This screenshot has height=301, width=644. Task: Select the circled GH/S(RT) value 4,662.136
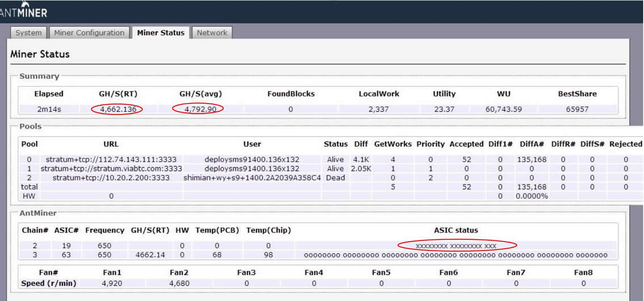pyautogui.click(x=117, y=109)
